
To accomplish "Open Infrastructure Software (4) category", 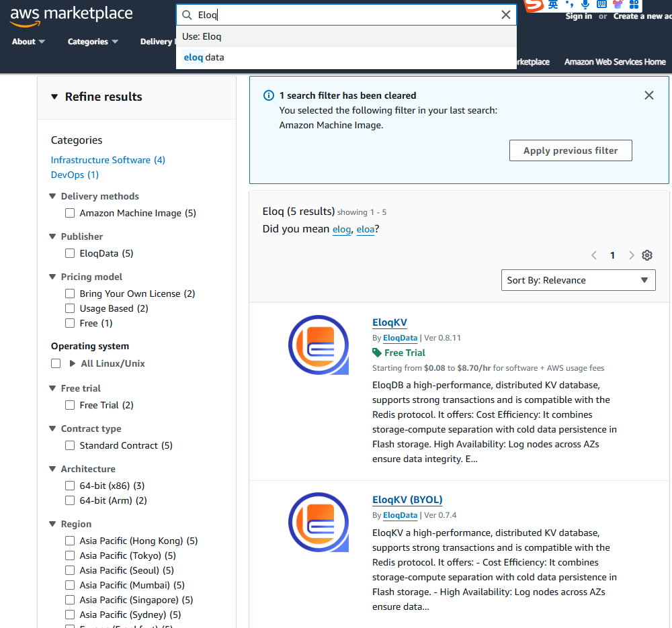I will click(x=108, y=160).
